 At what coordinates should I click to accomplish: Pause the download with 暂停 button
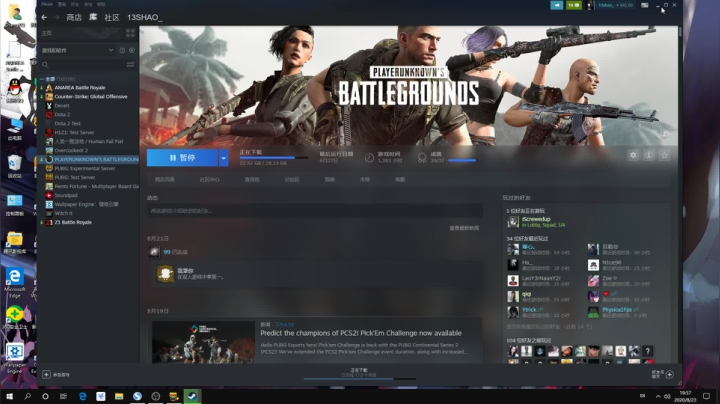coord(182,157)
